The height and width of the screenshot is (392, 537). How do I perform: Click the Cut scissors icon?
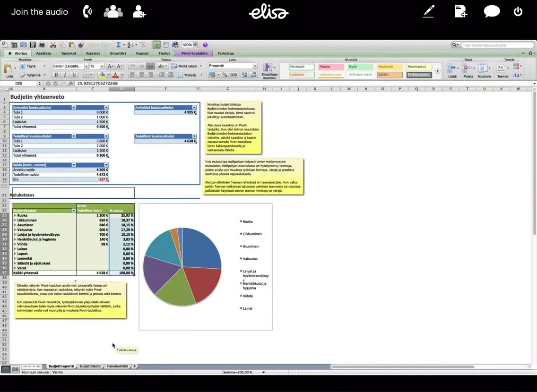pyautogui.click(x=53, y=45)
